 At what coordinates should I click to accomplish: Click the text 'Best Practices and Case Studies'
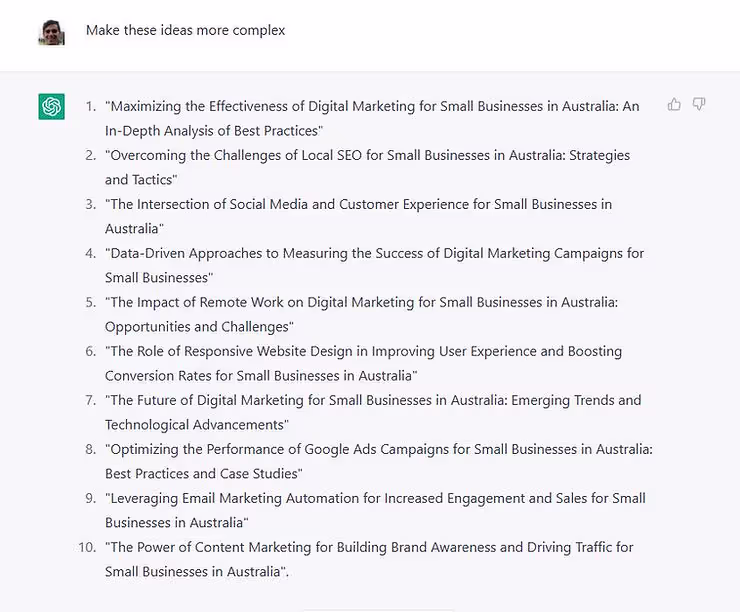(202, 474)
